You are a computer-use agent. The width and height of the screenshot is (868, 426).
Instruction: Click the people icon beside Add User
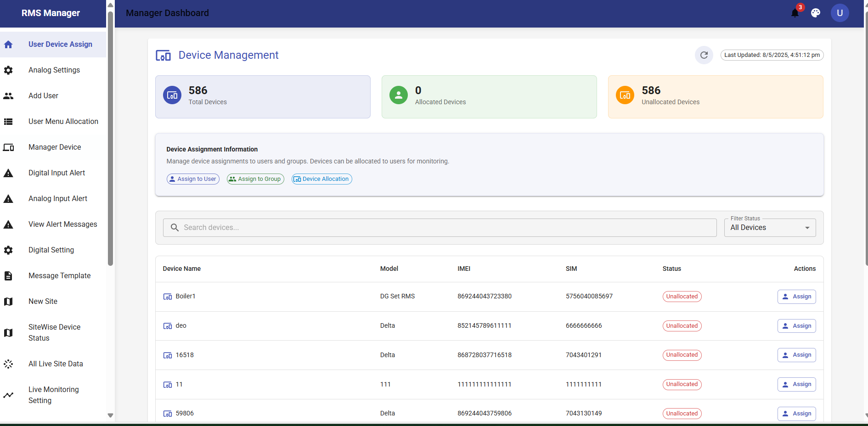8,96
